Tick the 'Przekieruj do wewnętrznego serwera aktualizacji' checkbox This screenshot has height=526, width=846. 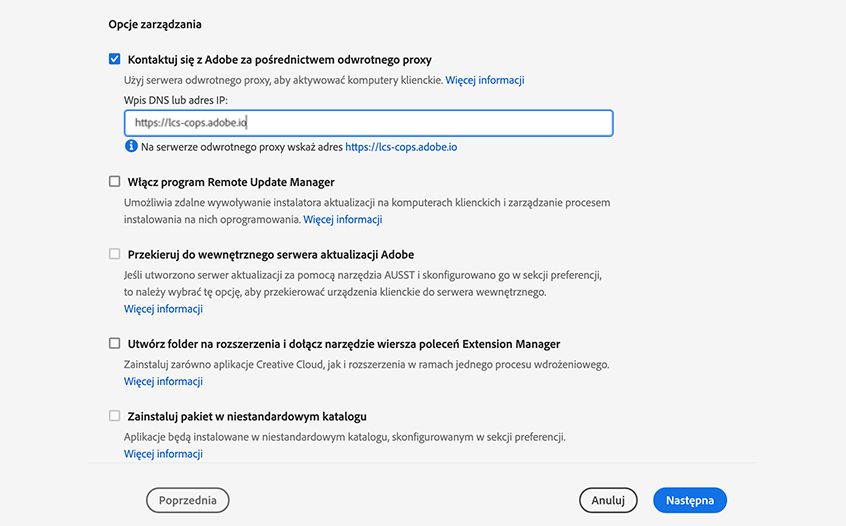pos(115,254)
